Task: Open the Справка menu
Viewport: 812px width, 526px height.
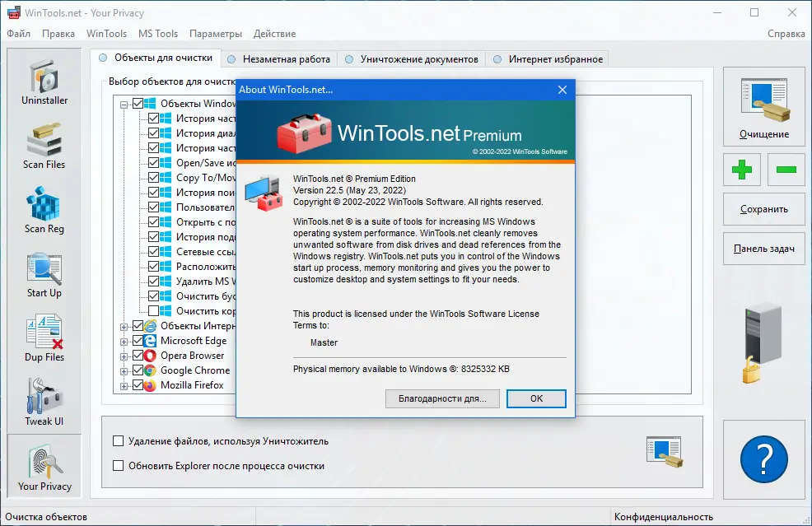Action: click(786, 34)
